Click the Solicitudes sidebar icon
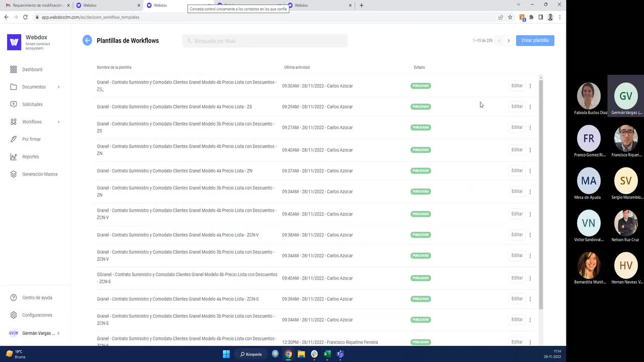644x362 pixels. (x=14, y=104)
